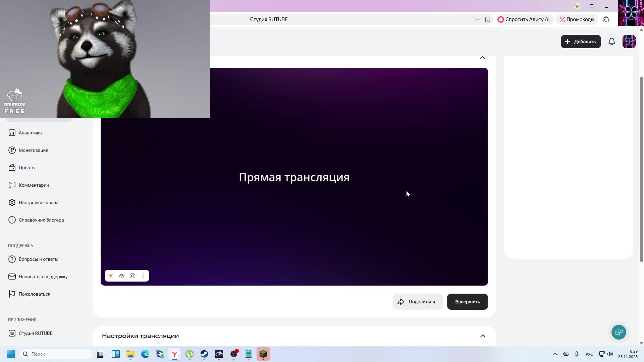Image resolution: width=644 pixels, height=362 pixels.
Task: Collapse the Настройки трансляции section
Action: (482, 336)
